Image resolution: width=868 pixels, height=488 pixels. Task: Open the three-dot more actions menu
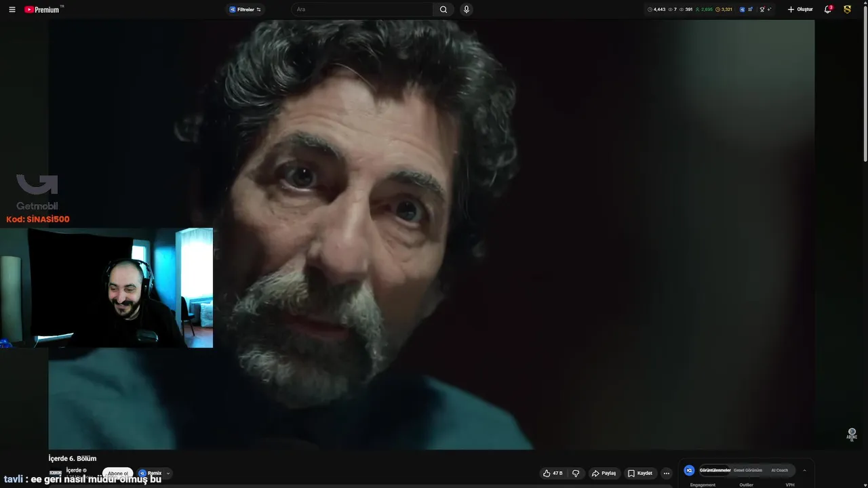(x=667, y=473)
